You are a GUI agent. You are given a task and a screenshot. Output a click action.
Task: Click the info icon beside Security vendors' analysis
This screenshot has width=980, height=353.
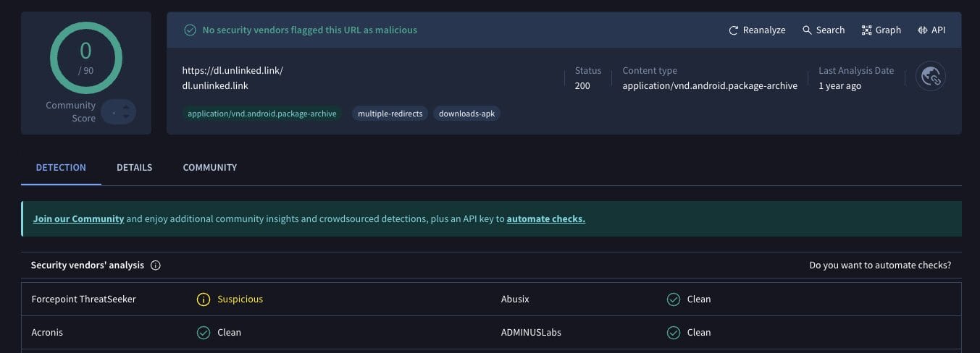[x=155, y=265]
